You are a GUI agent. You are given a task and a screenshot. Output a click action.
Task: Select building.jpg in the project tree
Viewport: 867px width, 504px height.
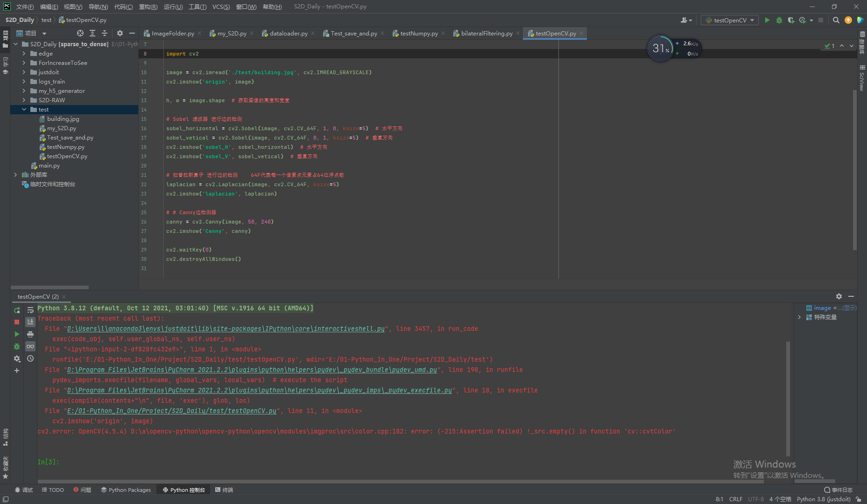[63, 119]
